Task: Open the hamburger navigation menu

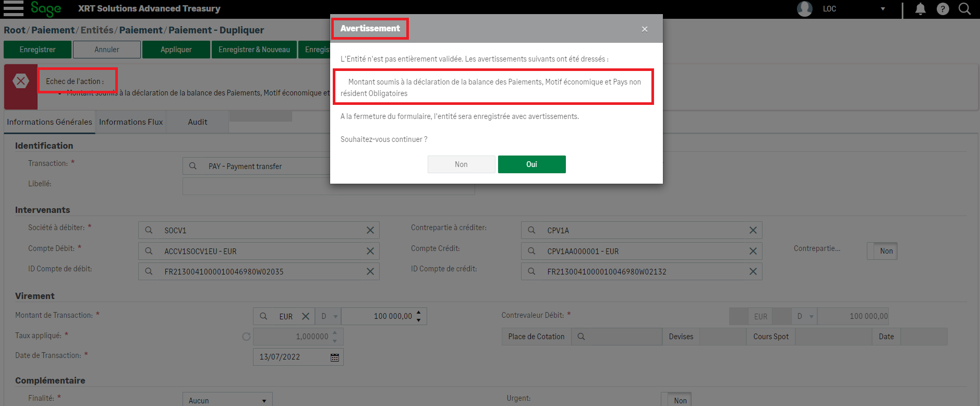Action: [13, 8]
